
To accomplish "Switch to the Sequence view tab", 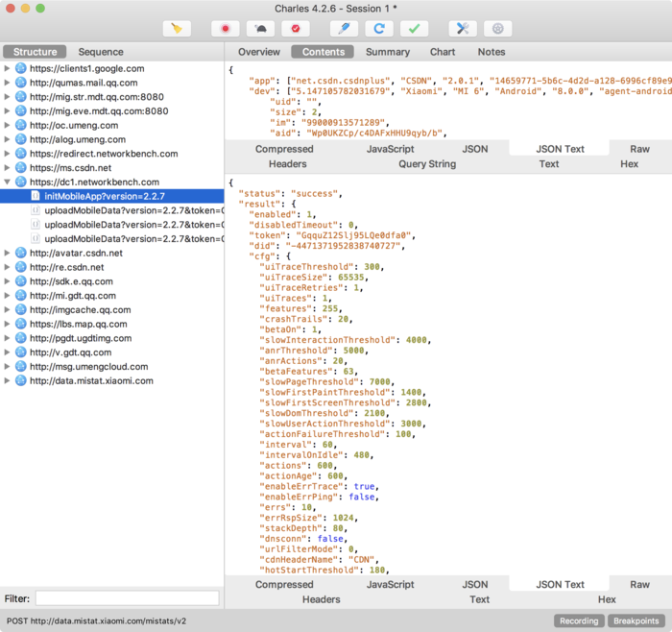I will point(101,52).
